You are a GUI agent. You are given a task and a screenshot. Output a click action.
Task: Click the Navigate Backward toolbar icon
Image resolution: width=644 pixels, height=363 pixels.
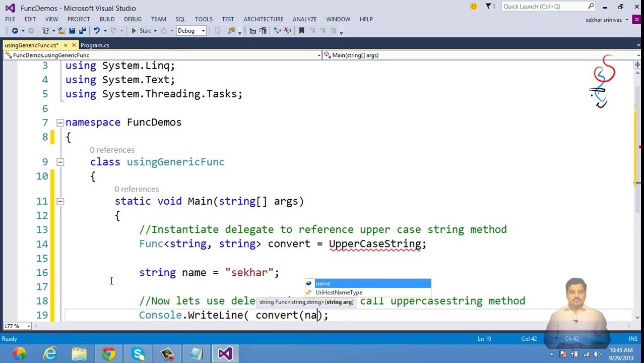15,31
